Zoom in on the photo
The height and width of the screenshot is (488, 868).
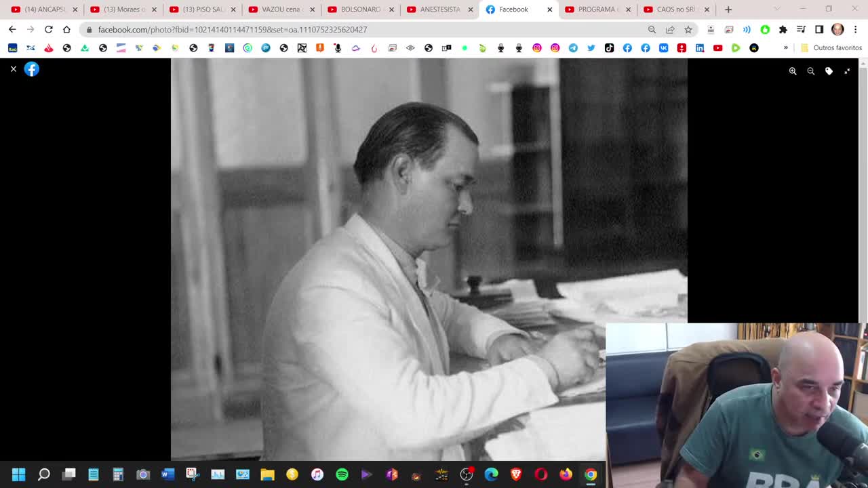[793, 71]
